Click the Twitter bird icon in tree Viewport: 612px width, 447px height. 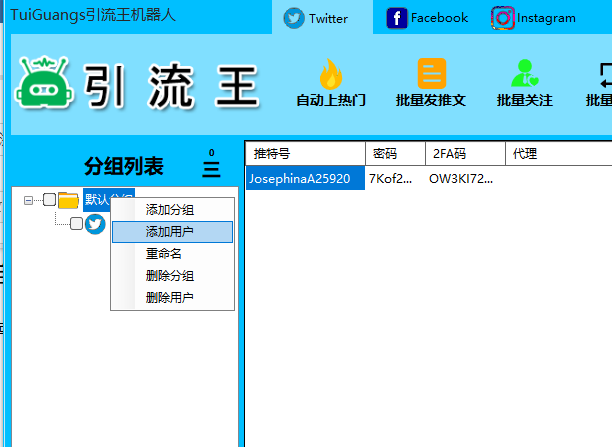95,224
